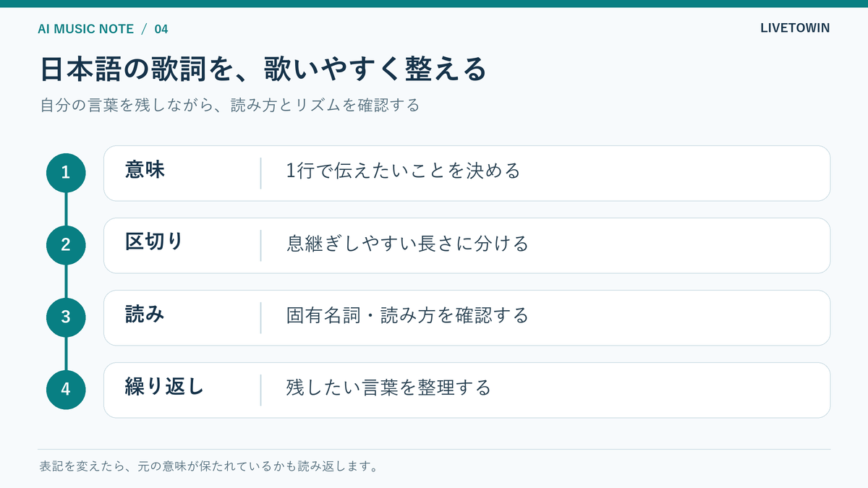Select the 読み card label
The image size is (868, 488).
click(145, 314)
